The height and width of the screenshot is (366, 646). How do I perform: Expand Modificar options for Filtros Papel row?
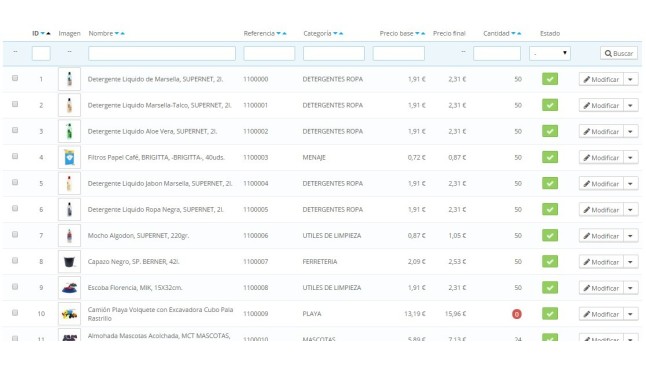click(631, 157)
